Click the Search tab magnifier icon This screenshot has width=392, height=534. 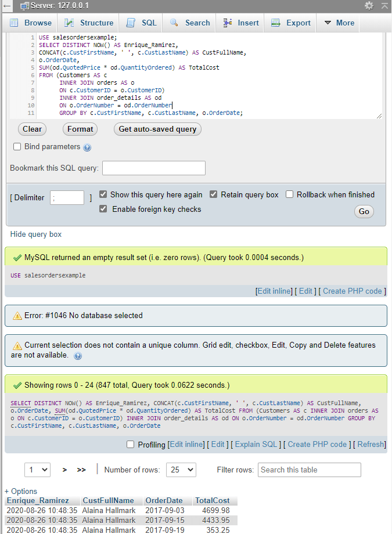174,23
